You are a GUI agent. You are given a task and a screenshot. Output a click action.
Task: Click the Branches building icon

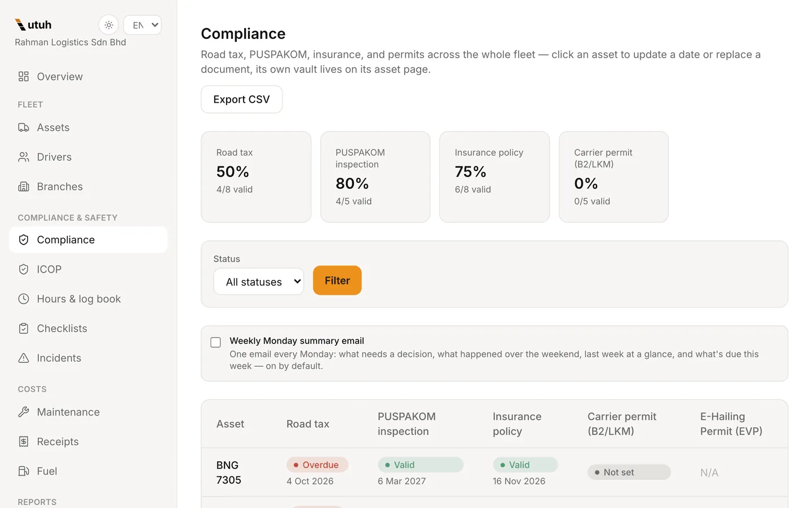pos(24,186)
